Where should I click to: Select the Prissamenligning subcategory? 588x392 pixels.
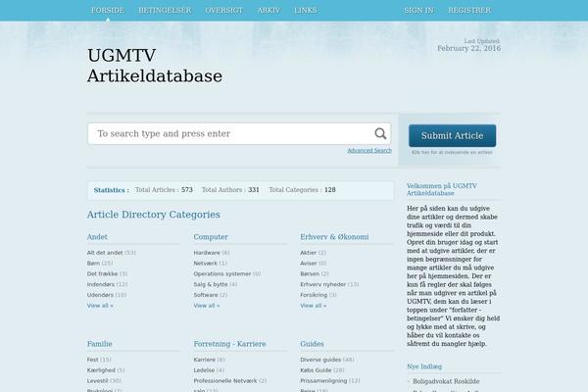[x=323, y=381]
